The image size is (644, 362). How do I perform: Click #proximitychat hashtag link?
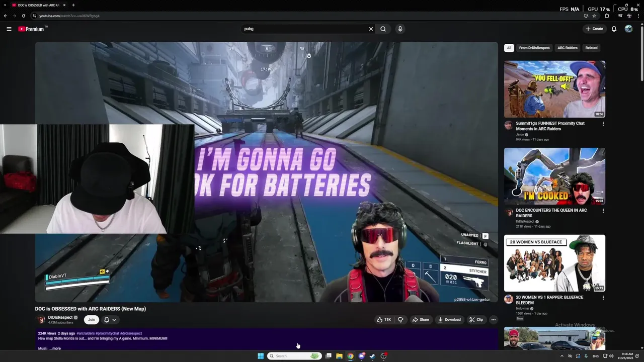click(x=107, y=333)
